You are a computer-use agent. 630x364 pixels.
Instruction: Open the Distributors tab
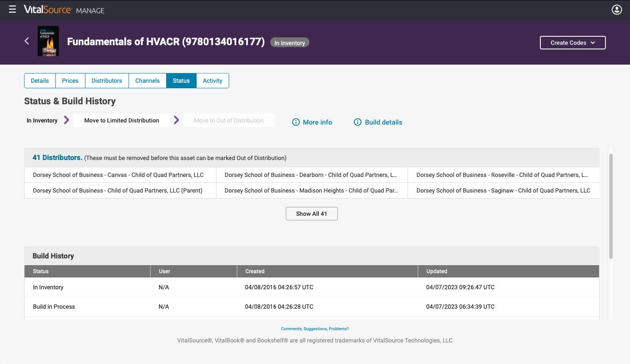coord(107,81)
